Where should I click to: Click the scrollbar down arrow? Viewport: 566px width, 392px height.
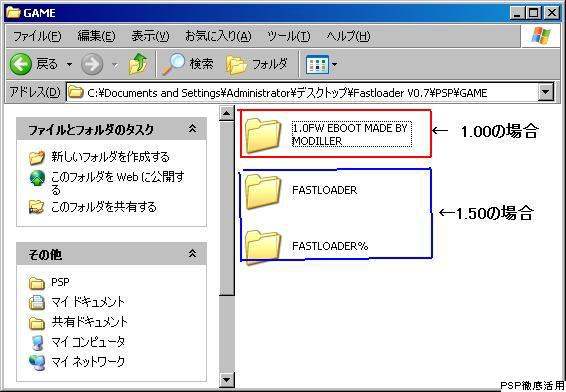tap(227, 379)
